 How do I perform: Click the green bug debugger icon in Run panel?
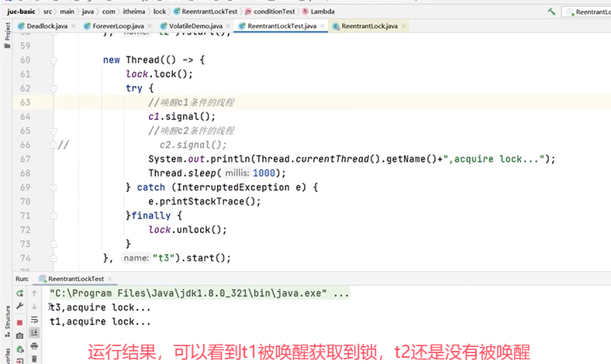[x=20, y=349]
